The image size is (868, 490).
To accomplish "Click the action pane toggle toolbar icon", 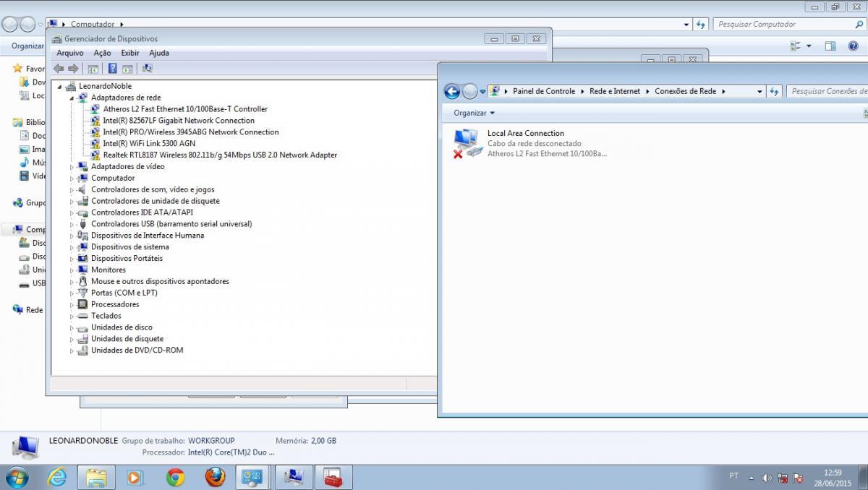I will click(x=127, y=69).
